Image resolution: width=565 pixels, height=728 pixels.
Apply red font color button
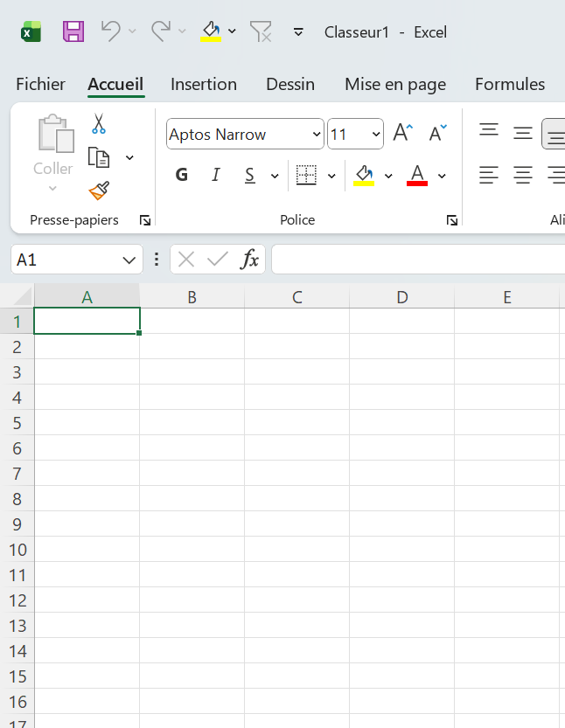pos(417,175)
